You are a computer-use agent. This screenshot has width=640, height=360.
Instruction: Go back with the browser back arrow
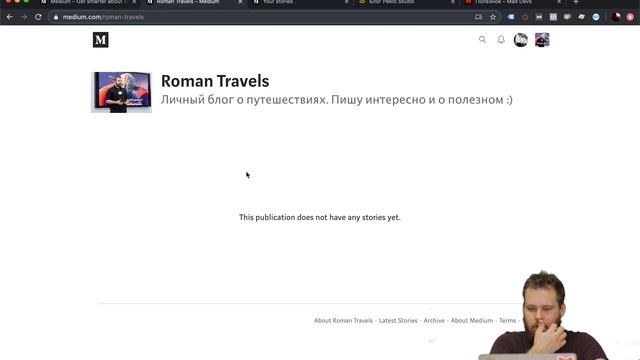tap(10, 17)
